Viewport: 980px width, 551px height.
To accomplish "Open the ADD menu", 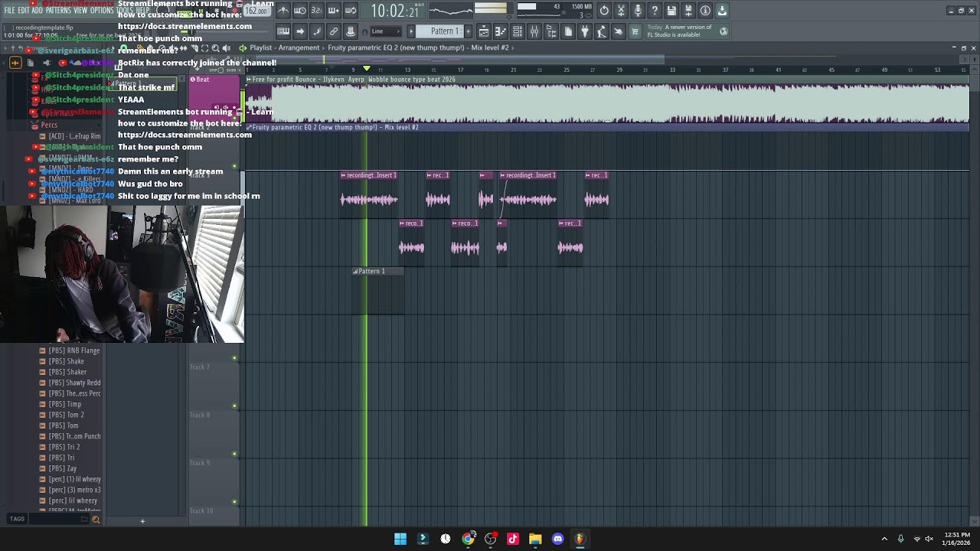I will [x=37, y=11].
